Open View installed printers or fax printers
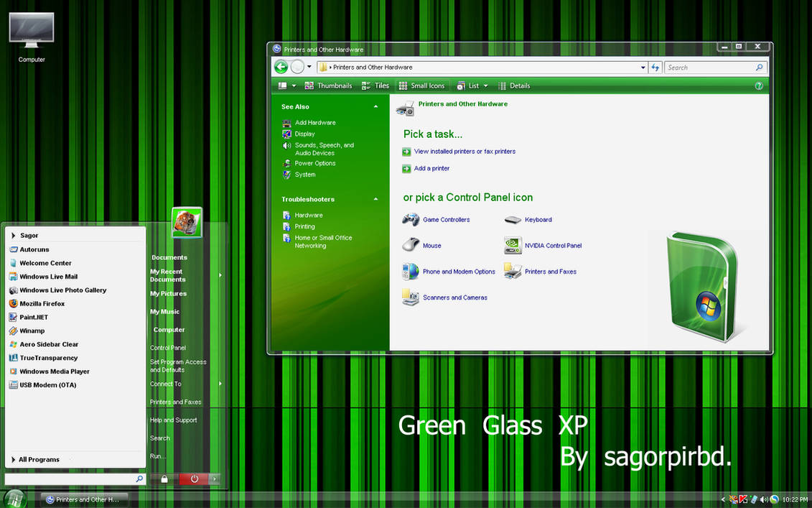 click(465, 151)
